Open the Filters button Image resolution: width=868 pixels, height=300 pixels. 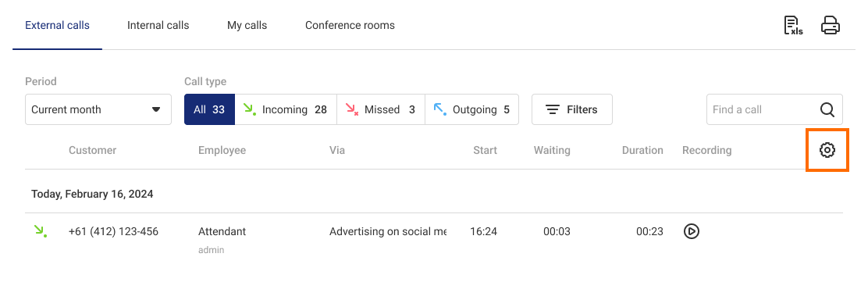(572, 109)
